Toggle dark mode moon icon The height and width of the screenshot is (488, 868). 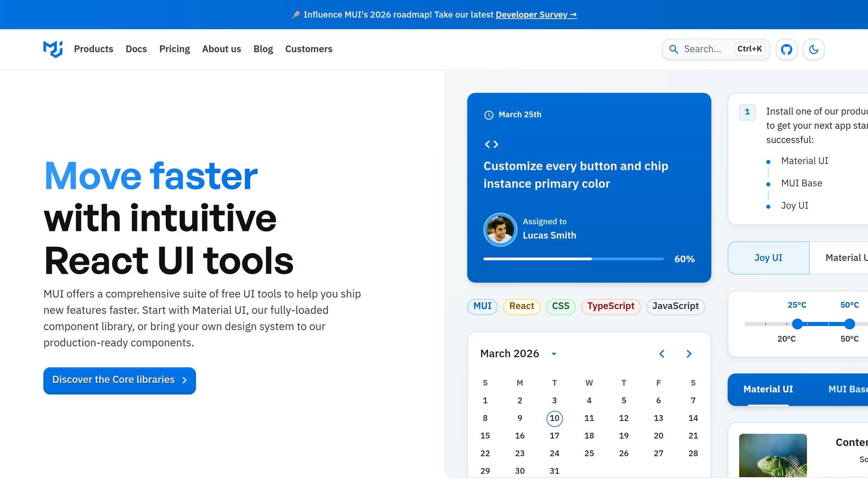(x=813, y=50)
